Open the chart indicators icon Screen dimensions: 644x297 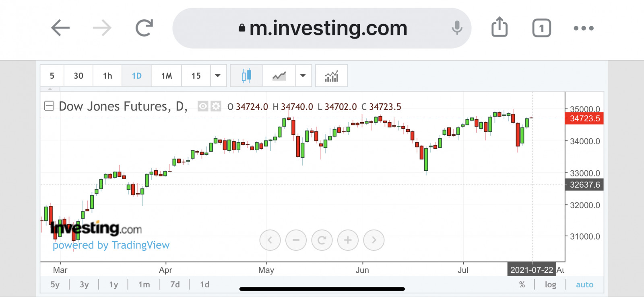tap(331, 76)
